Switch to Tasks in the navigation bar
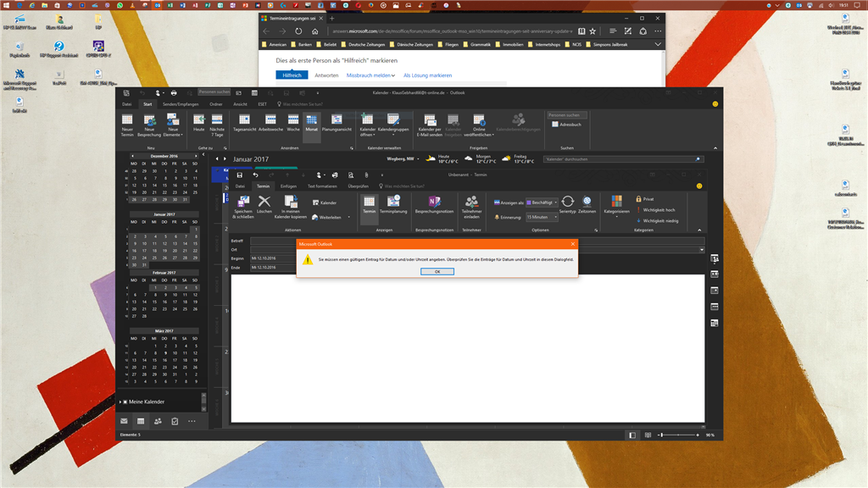Screen dimensions: 868x488 (175, 421)
